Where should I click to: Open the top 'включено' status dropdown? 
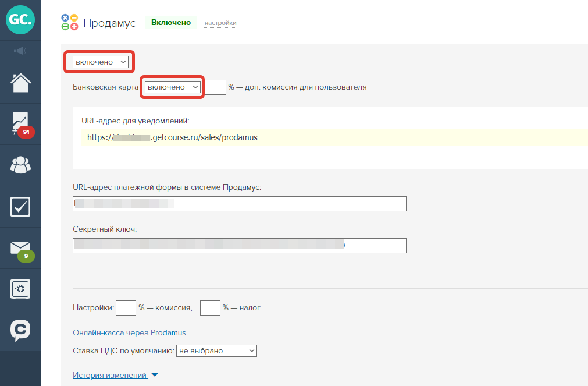(x=101, y=62)
